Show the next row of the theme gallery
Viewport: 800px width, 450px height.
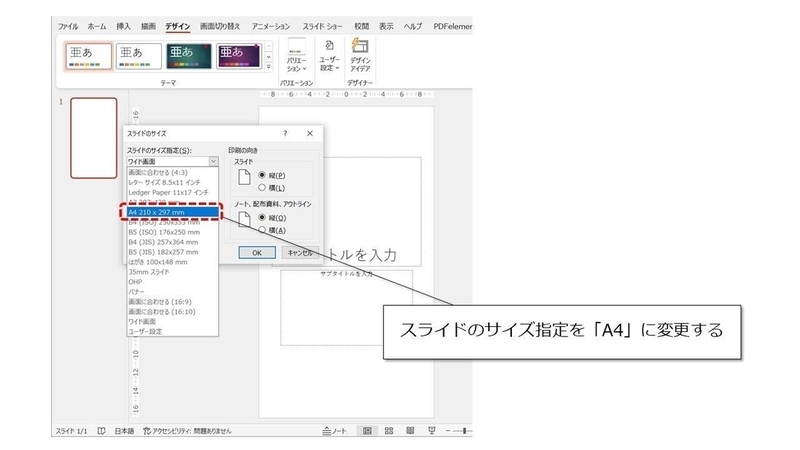tap(269, 57)
